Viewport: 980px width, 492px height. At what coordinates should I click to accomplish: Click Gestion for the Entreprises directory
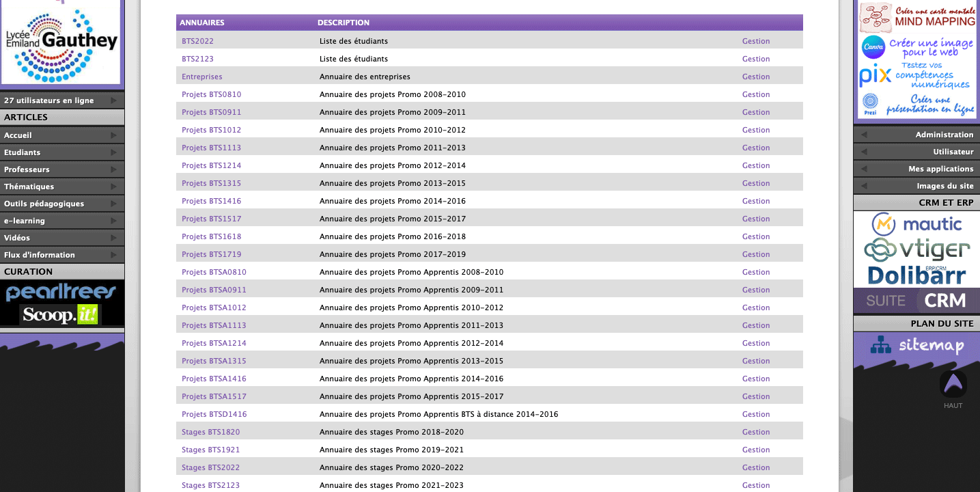coord(755,77)
